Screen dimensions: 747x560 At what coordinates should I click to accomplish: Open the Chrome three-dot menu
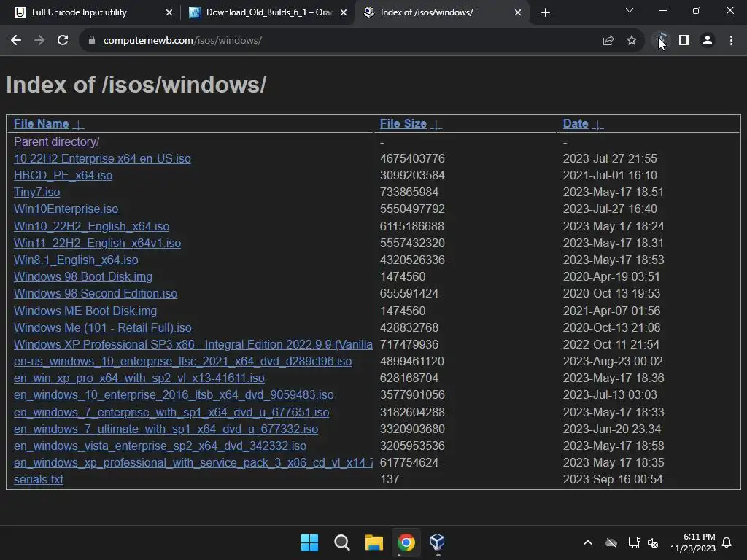click(x=731, y=41)
